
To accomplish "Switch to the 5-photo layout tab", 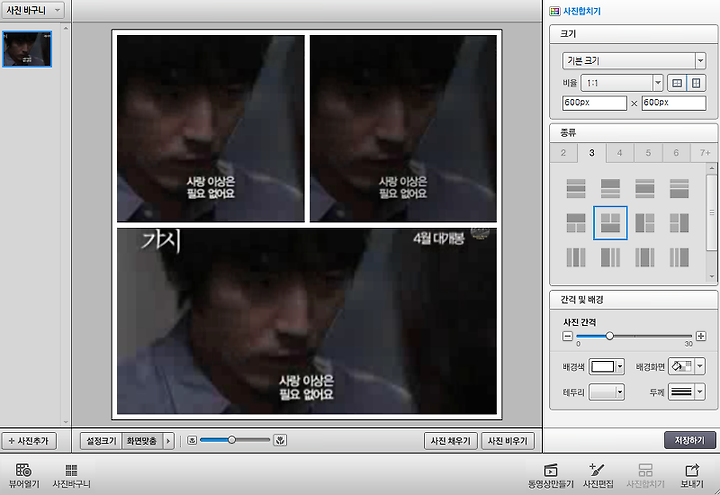I will (648, 152).
